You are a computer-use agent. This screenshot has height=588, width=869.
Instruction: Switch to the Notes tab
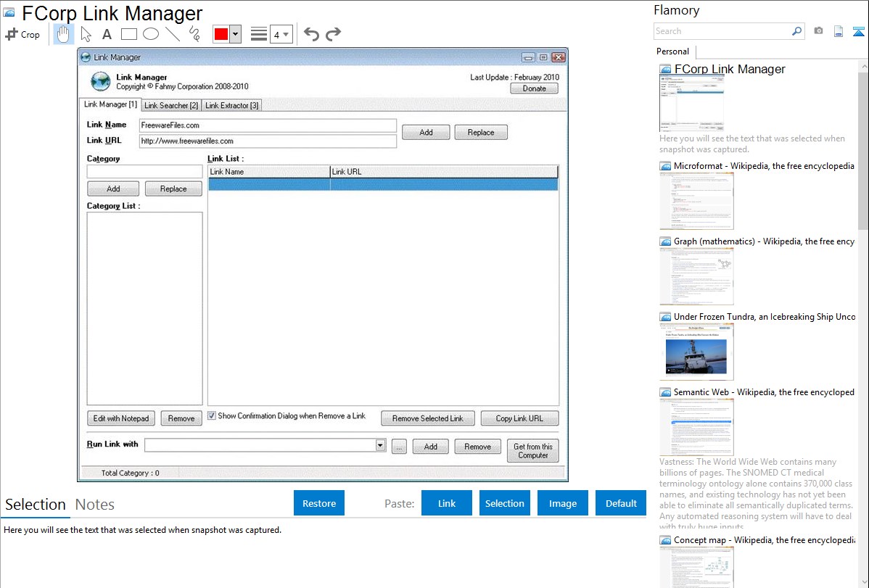[94, 505]
